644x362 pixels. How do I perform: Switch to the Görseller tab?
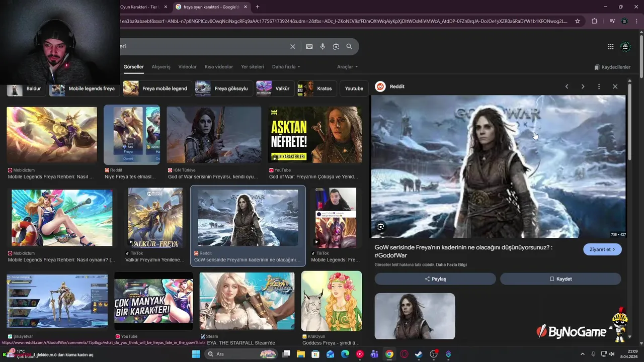click(x=133, y=67)
